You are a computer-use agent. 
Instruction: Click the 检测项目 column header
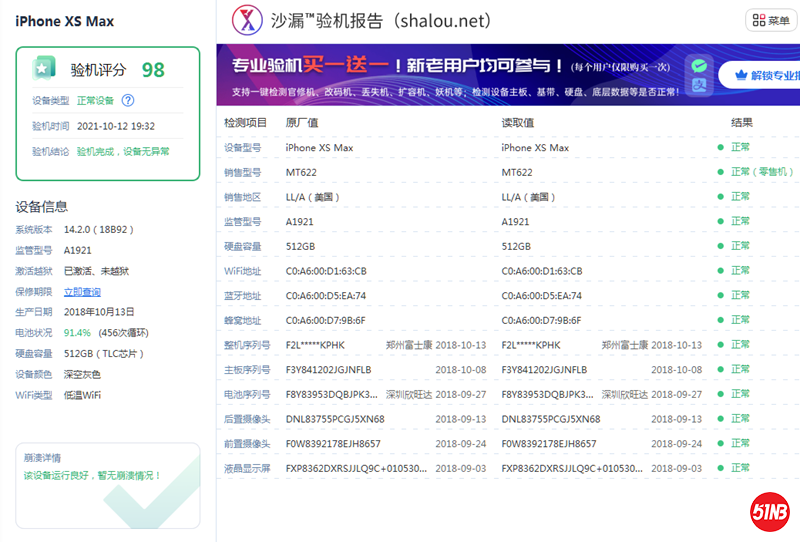(245, 122)
